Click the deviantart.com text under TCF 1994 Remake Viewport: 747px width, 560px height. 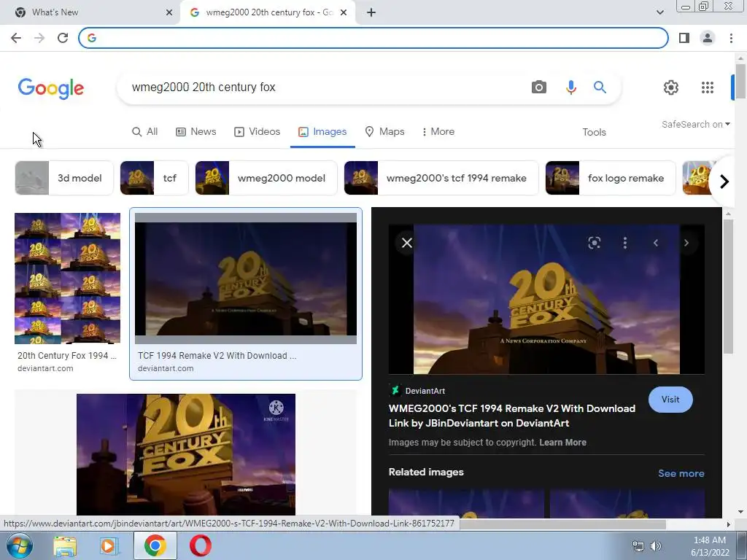(x=166, y=368)
